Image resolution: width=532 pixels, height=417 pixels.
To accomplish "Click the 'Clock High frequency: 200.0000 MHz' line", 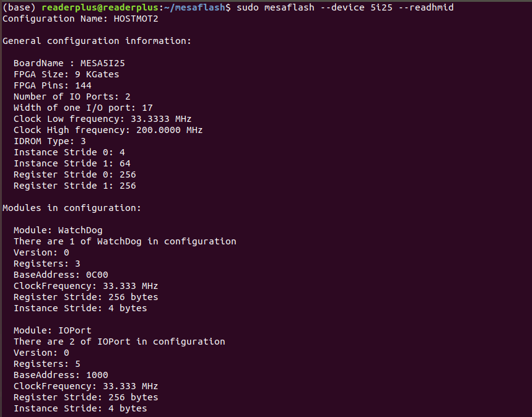I will coord(108,130).
